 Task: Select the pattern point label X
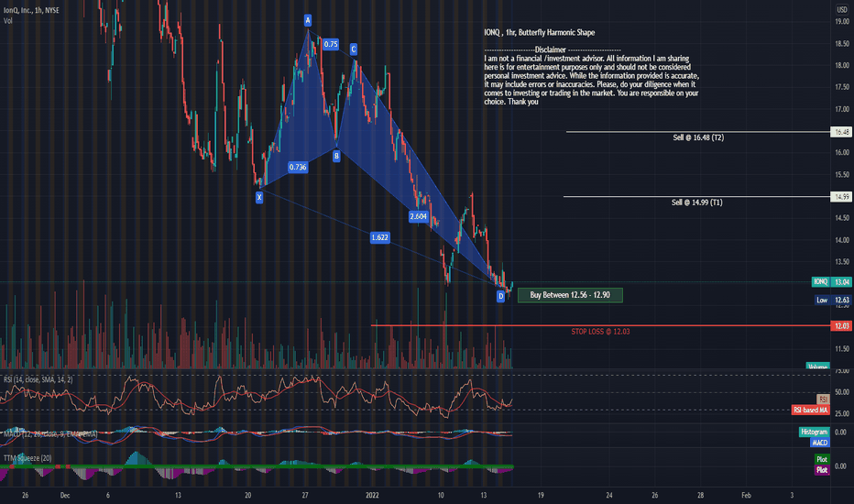tap(259, 197)
